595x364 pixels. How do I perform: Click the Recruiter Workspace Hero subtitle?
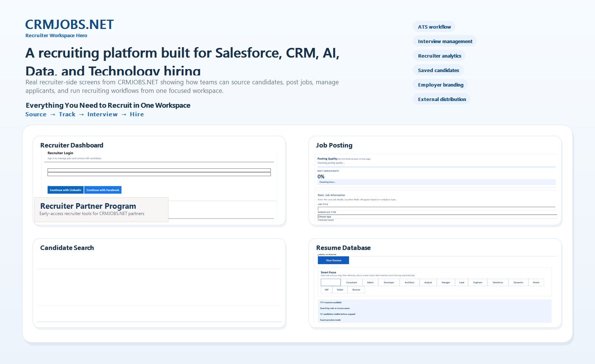(x=56, y=36)
